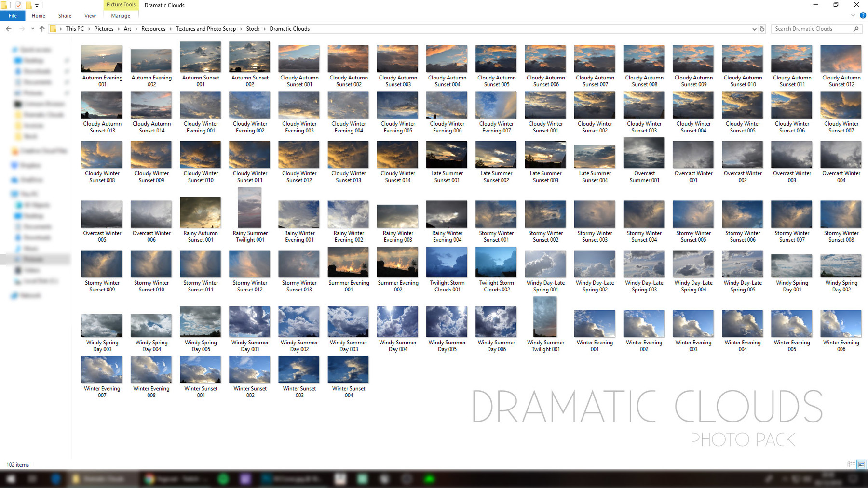Select Windy Spring Day 002 thumbnail
Image resolution: width=868 pixels, height=488 pixels.
(841, 265)
